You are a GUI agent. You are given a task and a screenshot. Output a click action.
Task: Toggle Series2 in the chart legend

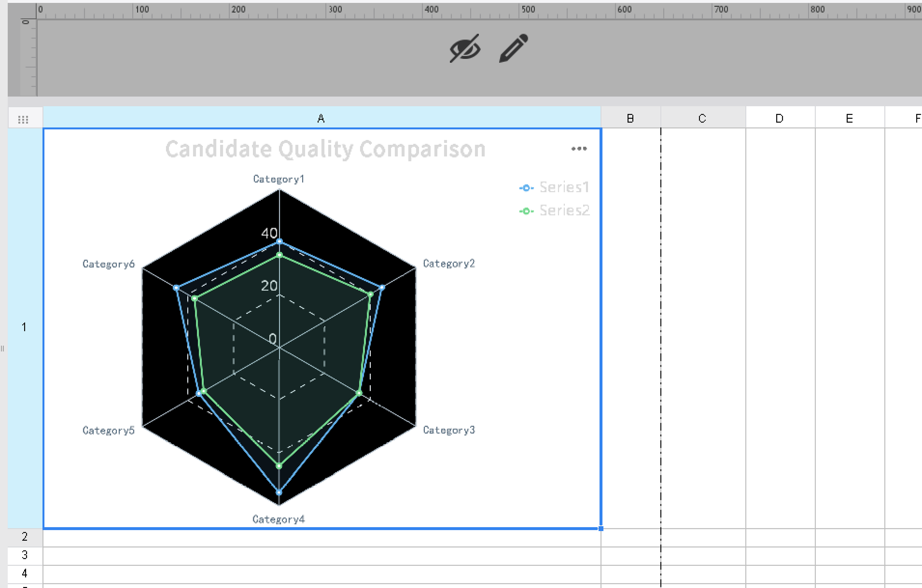554,210
